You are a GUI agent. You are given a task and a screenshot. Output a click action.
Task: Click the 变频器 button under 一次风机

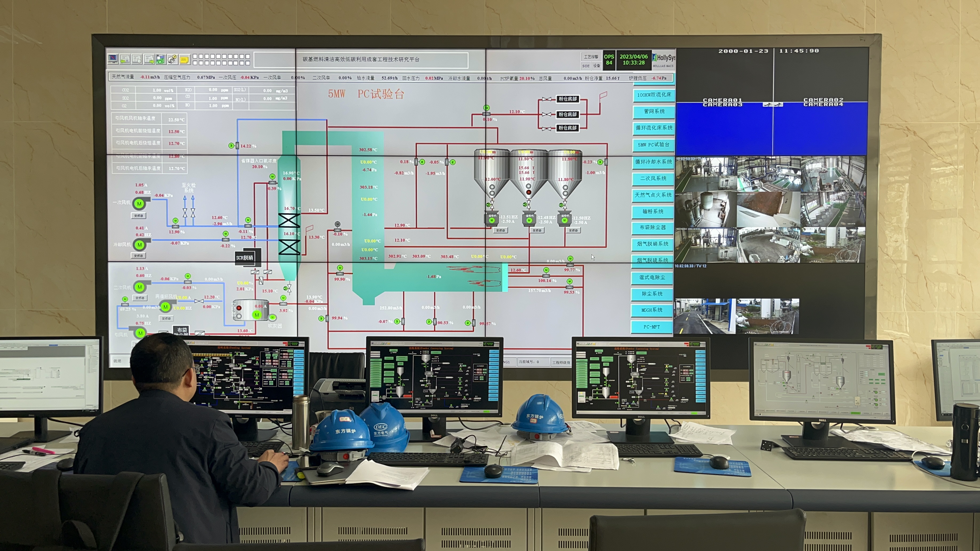139,215
